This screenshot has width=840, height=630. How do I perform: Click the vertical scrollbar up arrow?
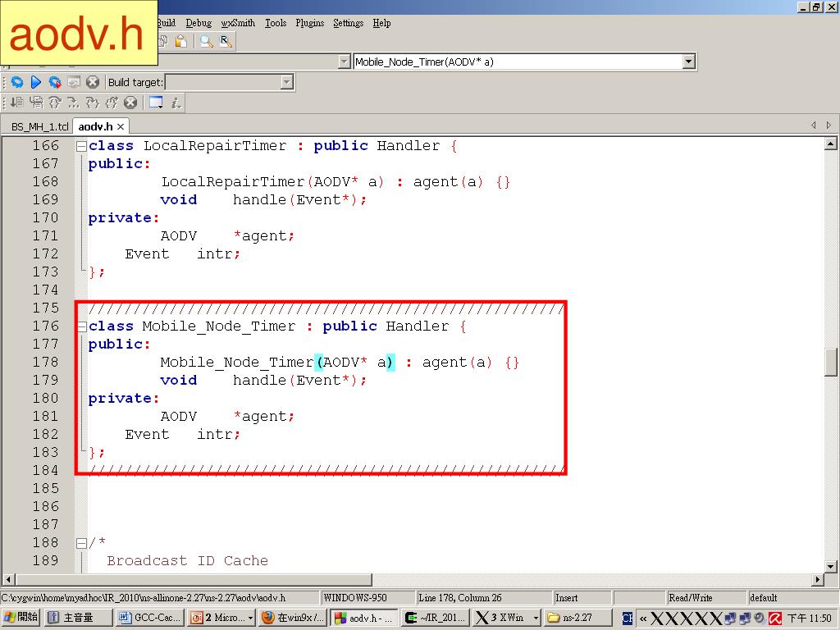coord(830,143)
